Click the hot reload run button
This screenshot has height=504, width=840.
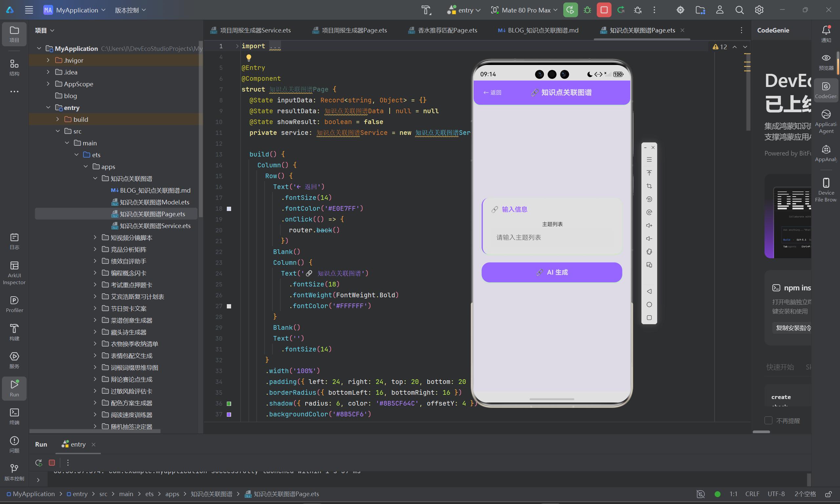pyautogui.click(x=570, y=10)
